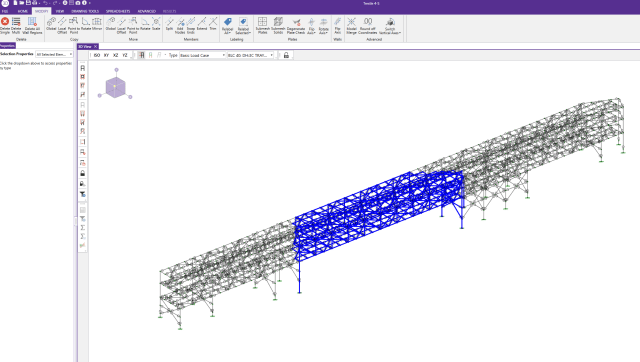
Task: Open the Switch Vertical Axes dropdown
Action: [390, 25]
